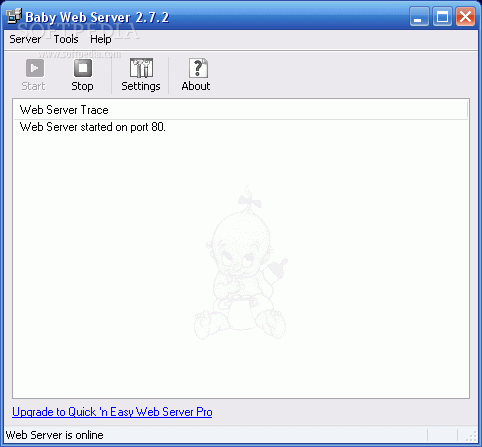Maximize the Baby Web Server window
The image size is (482, 447).
(442, 16)
